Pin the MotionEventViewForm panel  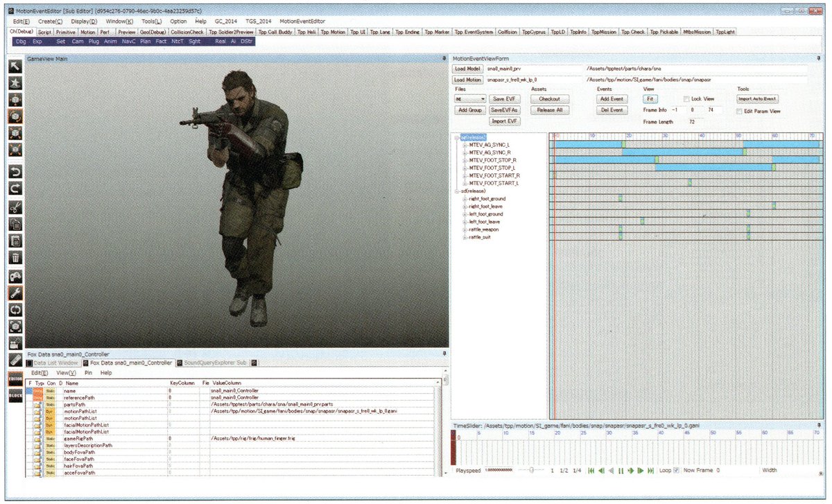[x=820, y=58]
